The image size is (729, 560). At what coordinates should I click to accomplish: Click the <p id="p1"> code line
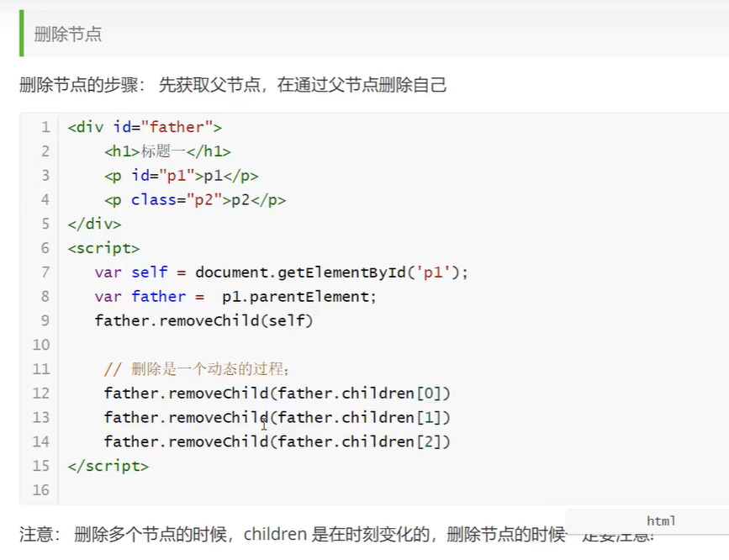[182, 176]
